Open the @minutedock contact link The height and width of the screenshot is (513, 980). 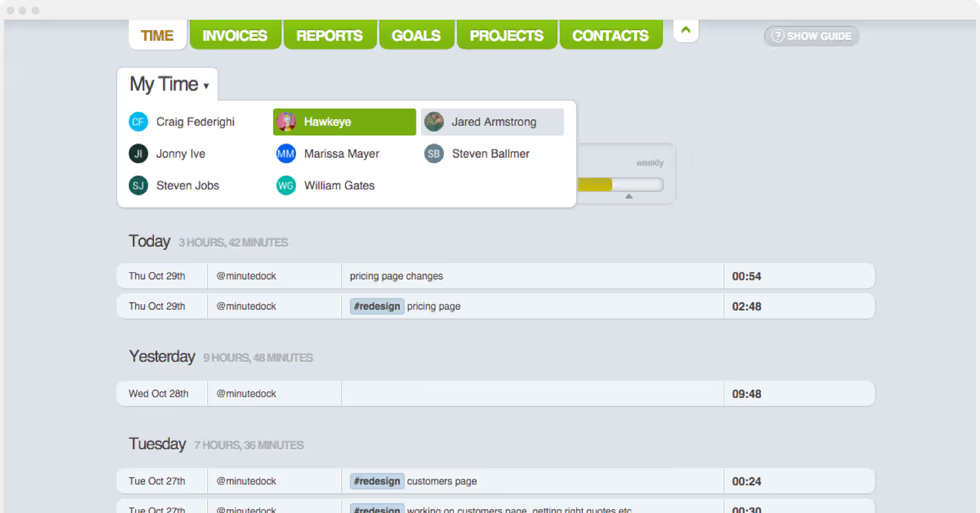(245, 276)
